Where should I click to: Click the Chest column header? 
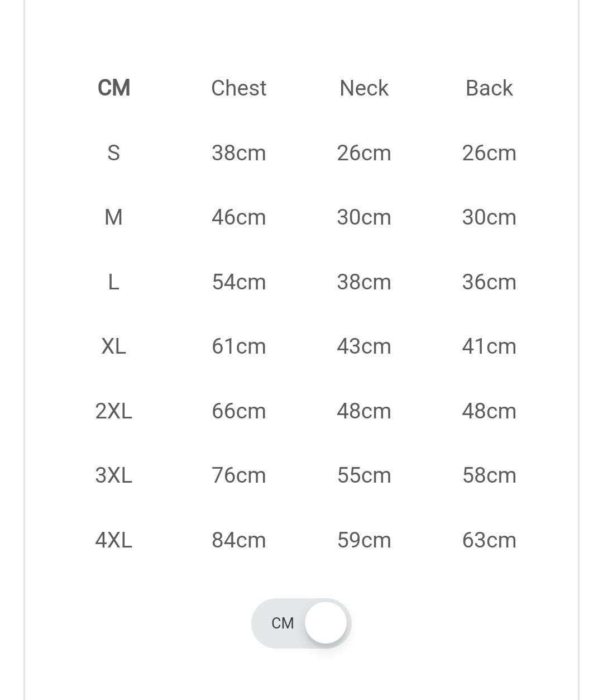point(238,88)
